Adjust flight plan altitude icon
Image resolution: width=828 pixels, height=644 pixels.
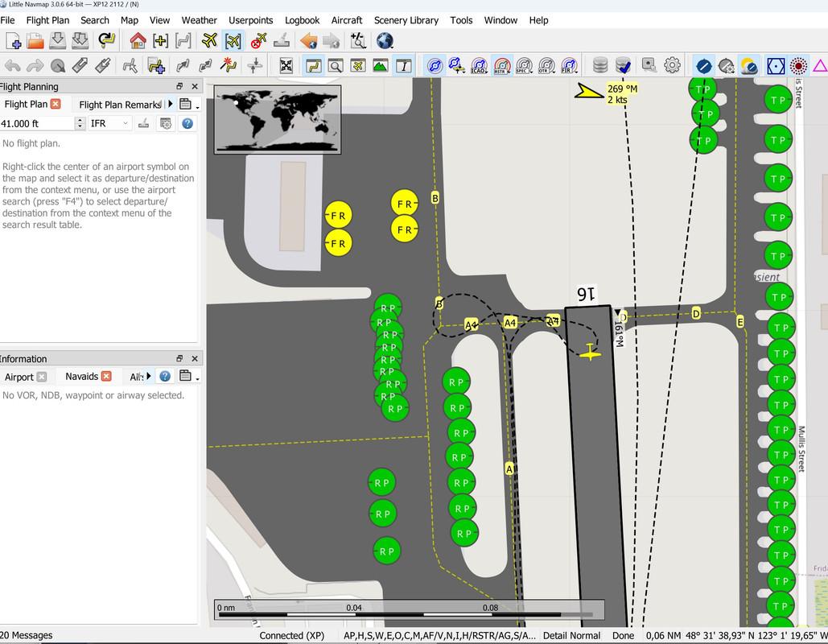[254, 65]
